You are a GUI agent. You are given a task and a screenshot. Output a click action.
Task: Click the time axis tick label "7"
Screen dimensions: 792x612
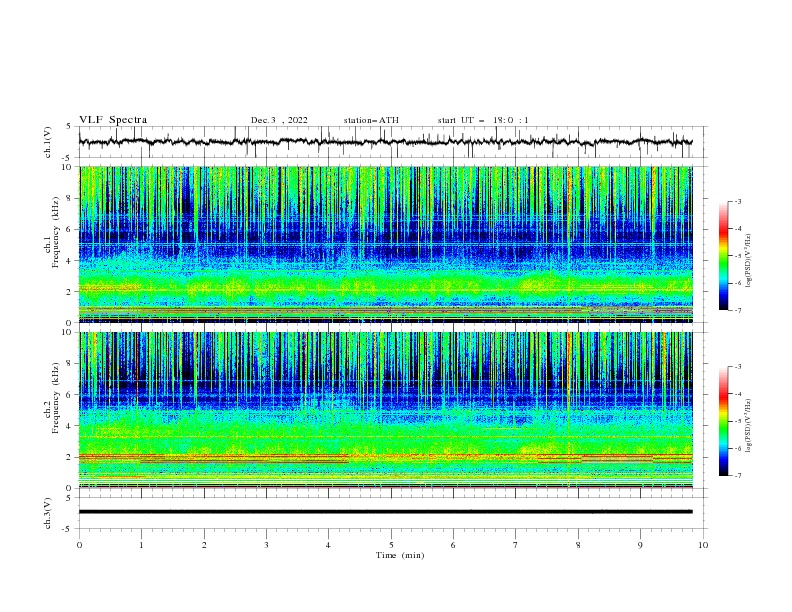click(516, 545)
